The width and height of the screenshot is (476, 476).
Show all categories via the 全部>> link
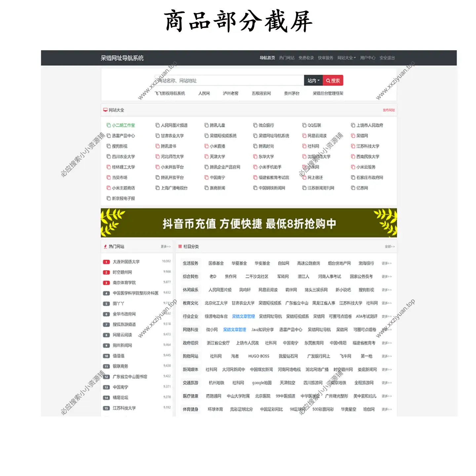(389, 247)
